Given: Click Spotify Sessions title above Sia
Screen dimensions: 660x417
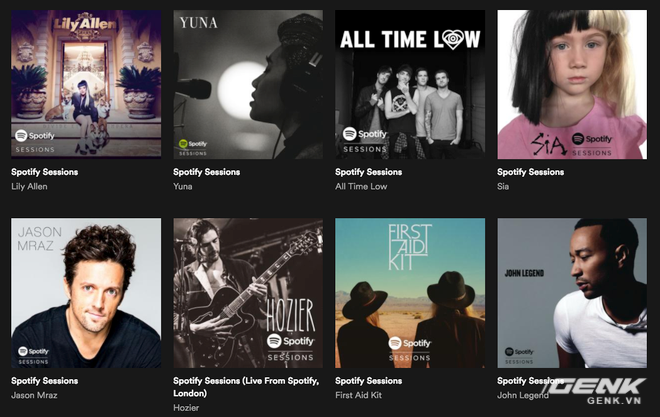Looking at the screenshot, I should point(530,172).
